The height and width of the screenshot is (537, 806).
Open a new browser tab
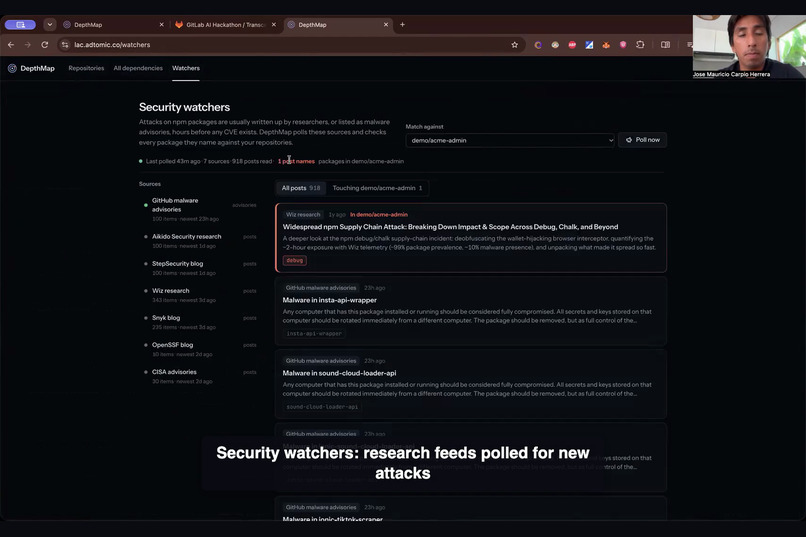[x=402, y=25]
